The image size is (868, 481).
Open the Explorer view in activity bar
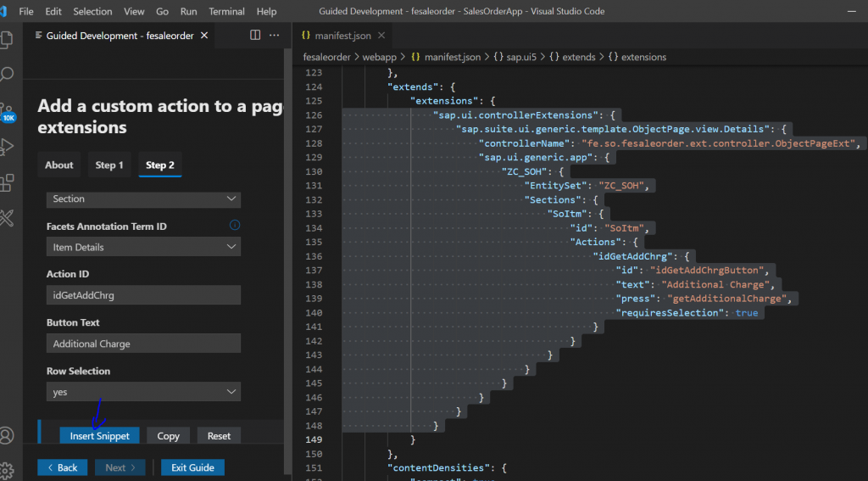pyautogui.click(x=6, y=39)
